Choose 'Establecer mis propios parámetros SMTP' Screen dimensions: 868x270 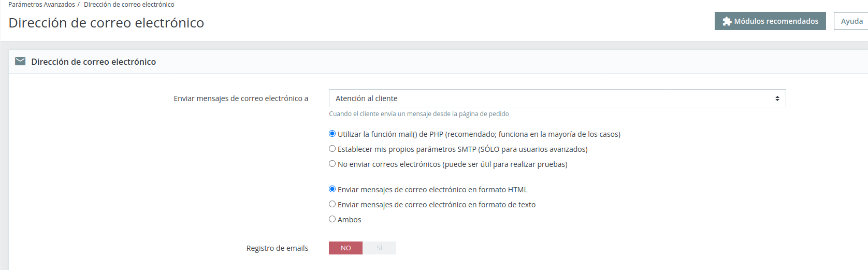tap(332, 149)
